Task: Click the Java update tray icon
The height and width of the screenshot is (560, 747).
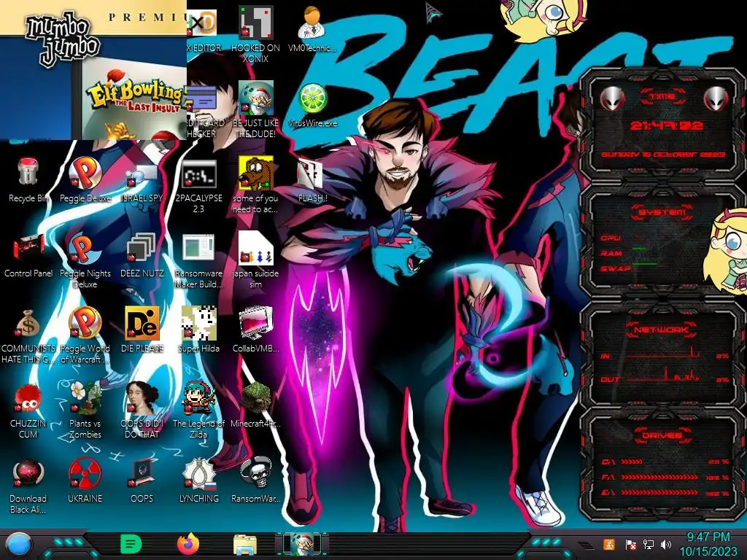Action: click(609, 544)
